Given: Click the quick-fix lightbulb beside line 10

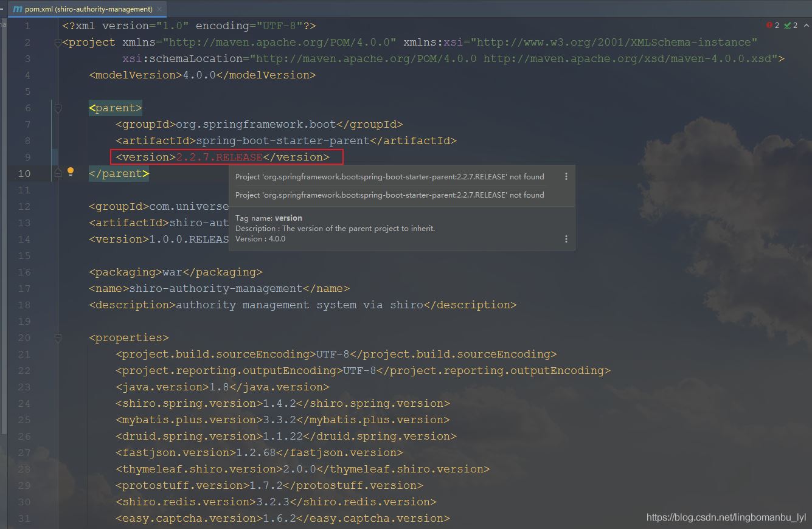Looking at the screenshot, I should pos(71,172).
